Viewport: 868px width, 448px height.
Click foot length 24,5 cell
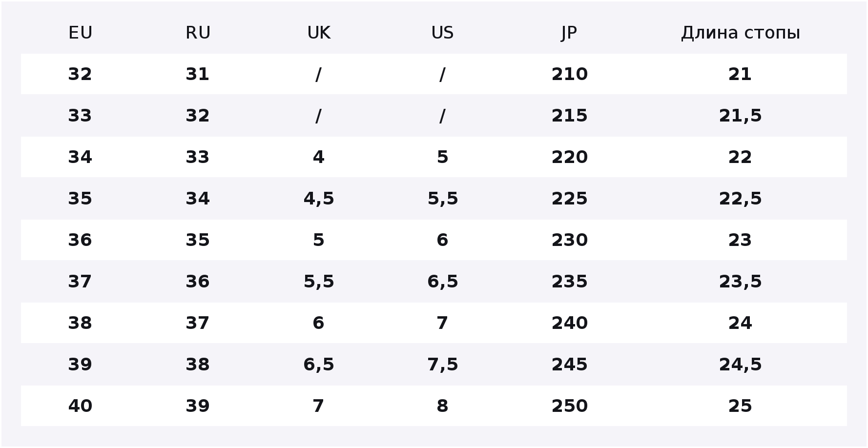(740, 365)
